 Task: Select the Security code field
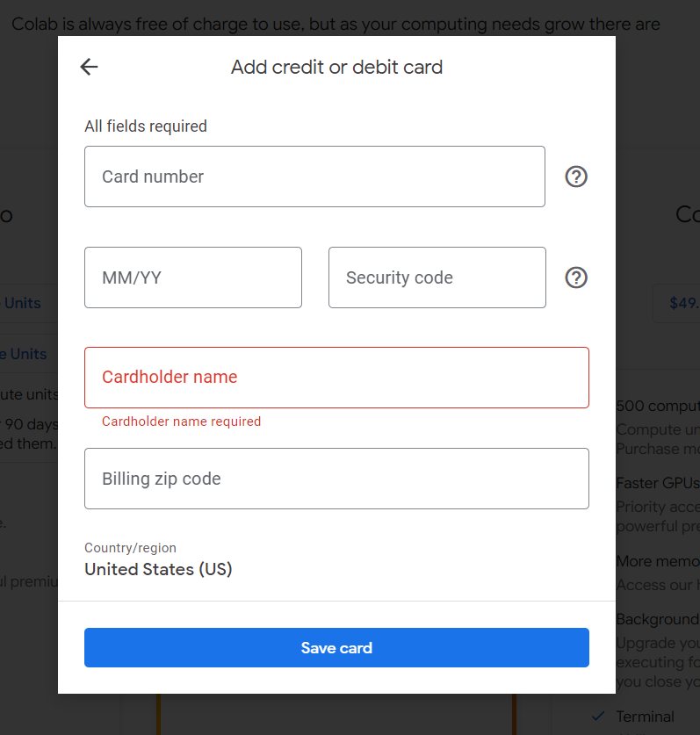pos(437,277)
